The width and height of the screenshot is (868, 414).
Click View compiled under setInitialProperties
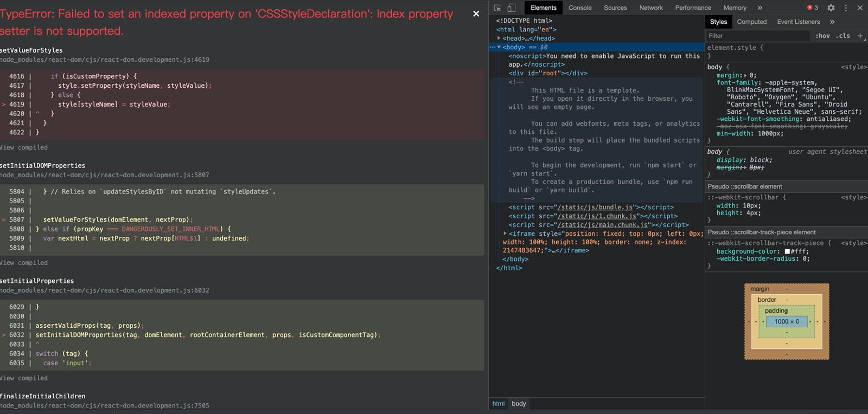(24, 378)
